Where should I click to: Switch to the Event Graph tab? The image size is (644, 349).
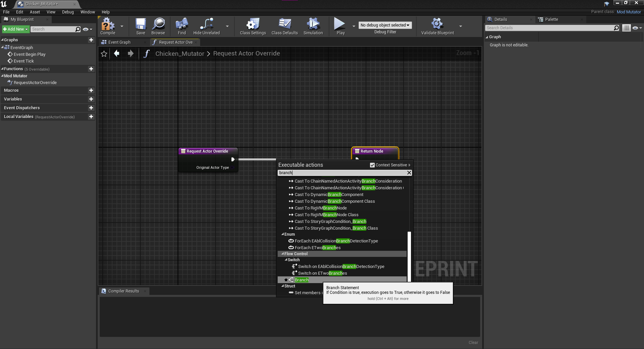click(x=119, y=42)
